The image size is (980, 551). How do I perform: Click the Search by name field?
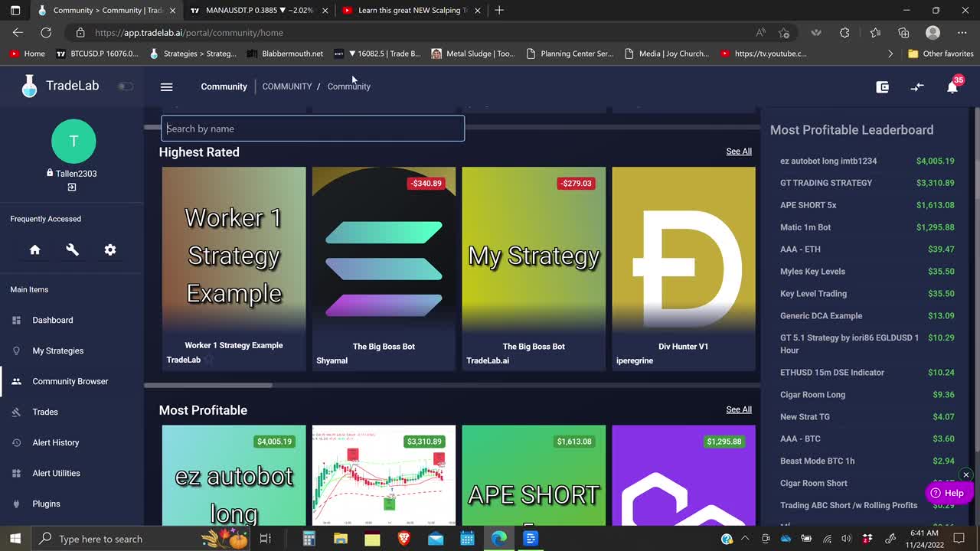click(312, 129)
